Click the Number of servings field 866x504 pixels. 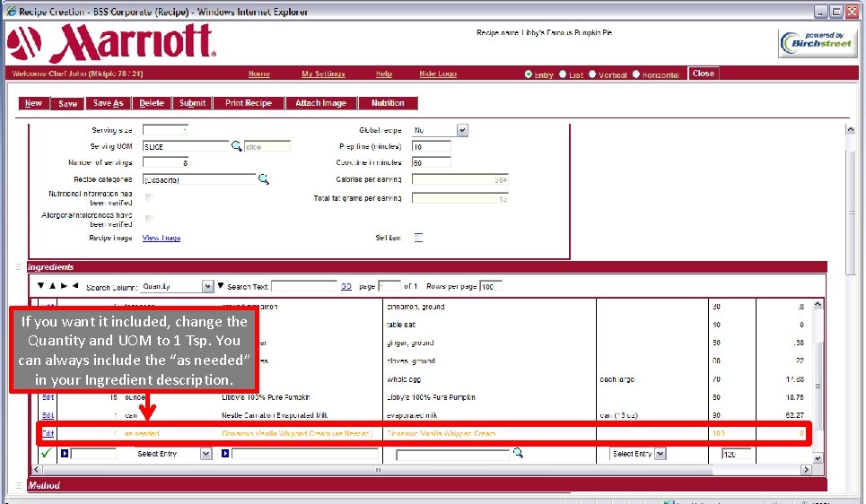tap(166, 162)
